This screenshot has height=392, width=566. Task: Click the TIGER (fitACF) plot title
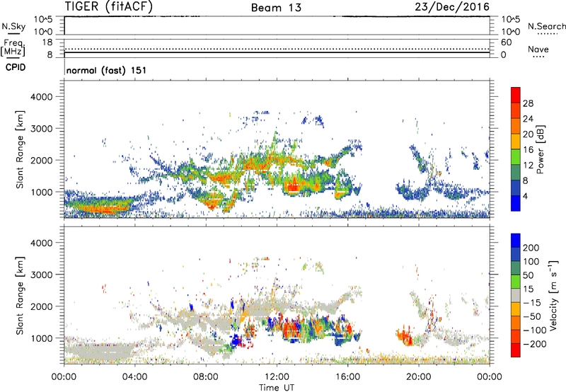[x=109, y=7]
